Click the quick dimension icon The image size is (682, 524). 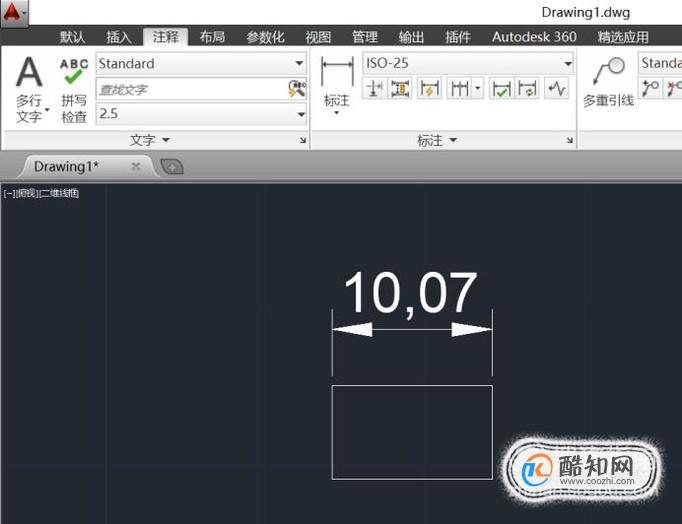pos(428,89)
